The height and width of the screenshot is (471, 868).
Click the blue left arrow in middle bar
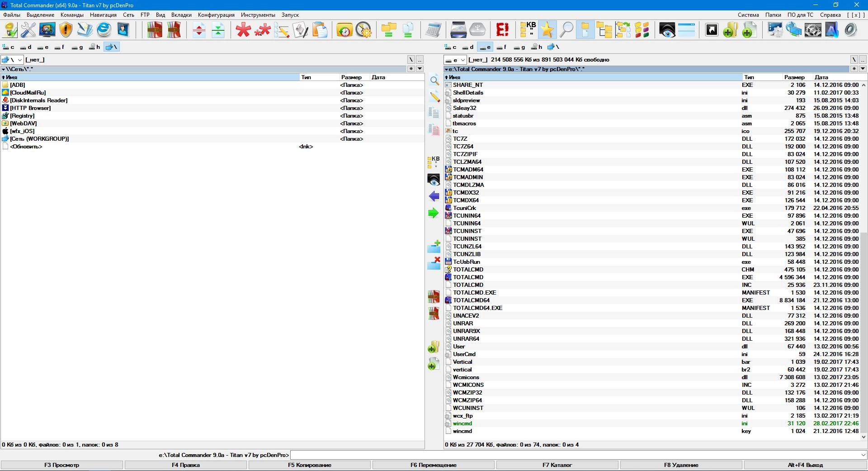point(434,196)
